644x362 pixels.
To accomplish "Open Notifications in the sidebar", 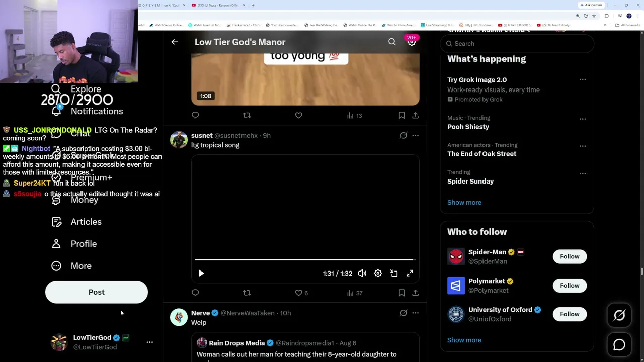I will (88, 111).
